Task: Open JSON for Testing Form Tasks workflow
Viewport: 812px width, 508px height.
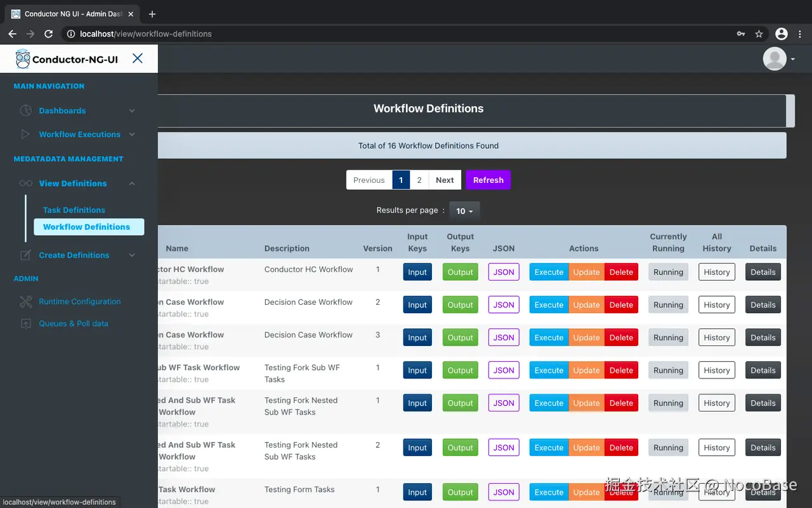Action: coord(504,493)
